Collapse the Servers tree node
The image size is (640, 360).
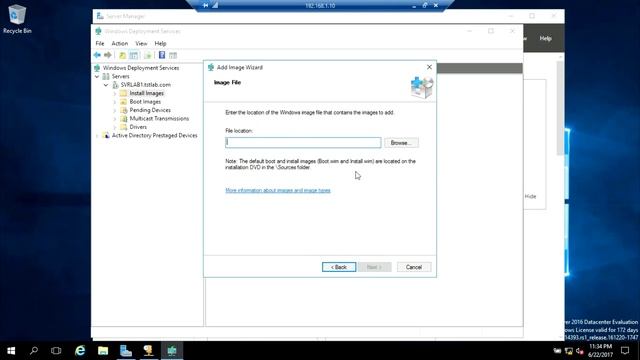(97, 76)
